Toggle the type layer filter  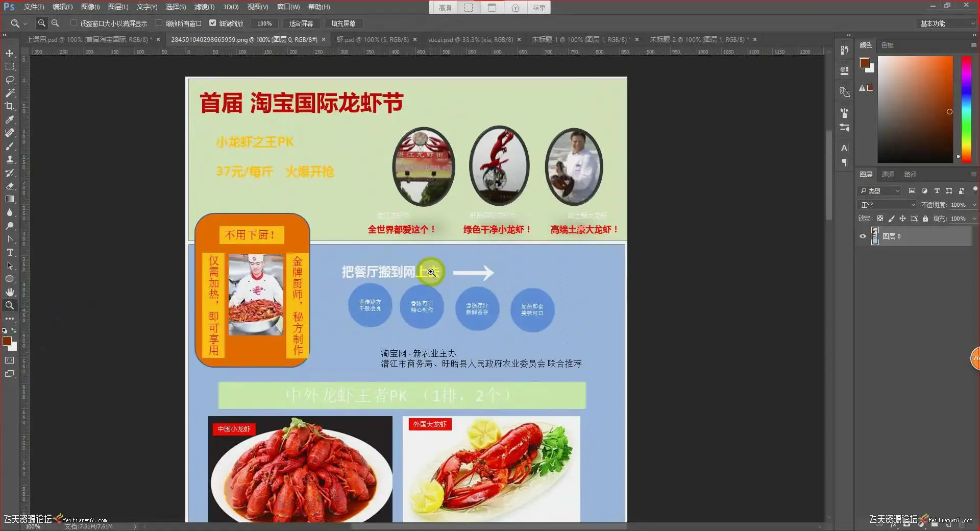coord(937,191)
